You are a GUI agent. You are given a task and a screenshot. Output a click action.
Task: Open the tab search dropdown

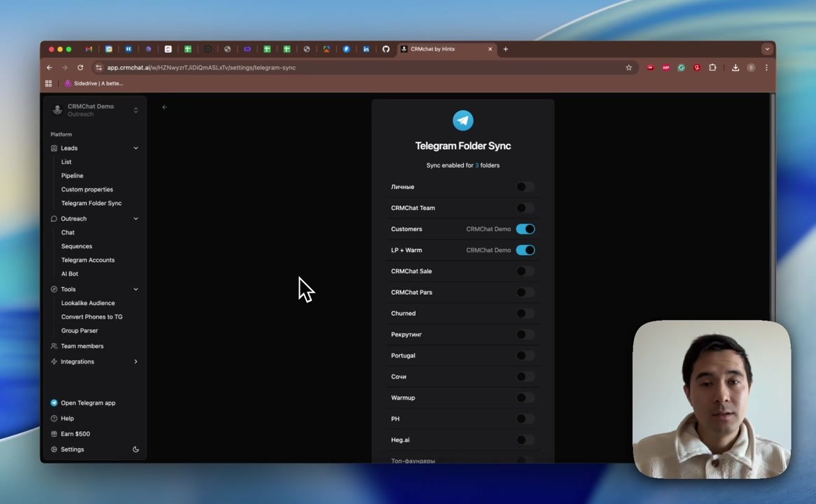[x=766, y=49]
